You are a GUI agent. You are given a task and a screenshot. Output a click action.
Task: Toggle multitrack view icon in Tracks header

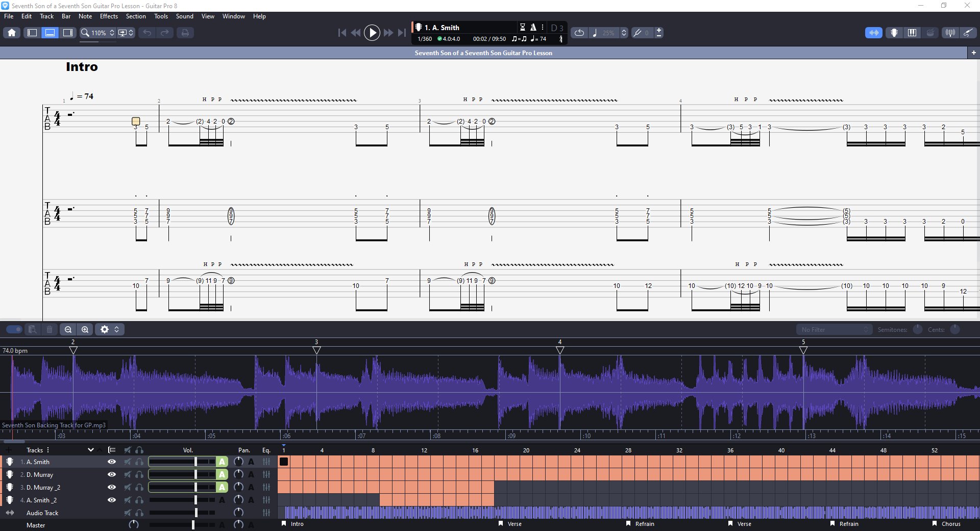(x=111, y=450)
